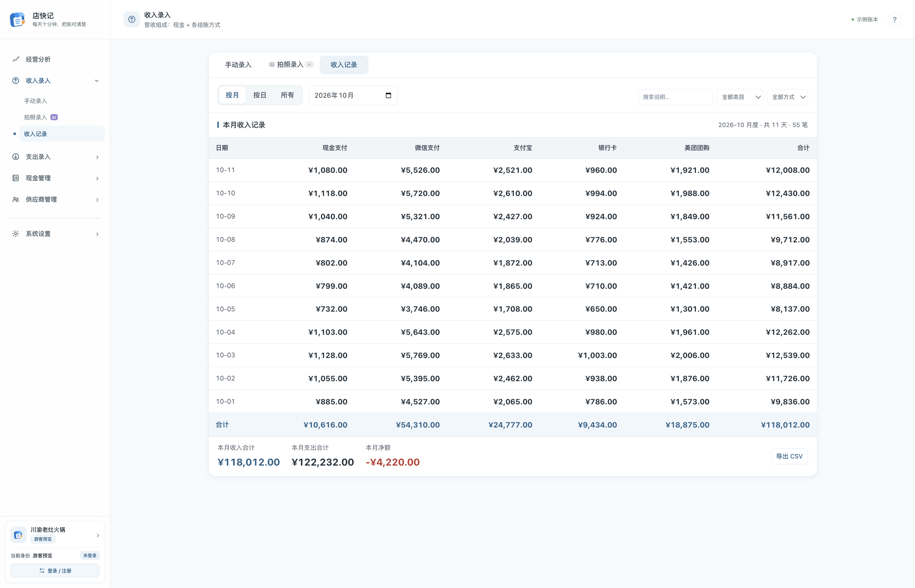
Task: Open the help question-mark icon
Action: [894, 19]
